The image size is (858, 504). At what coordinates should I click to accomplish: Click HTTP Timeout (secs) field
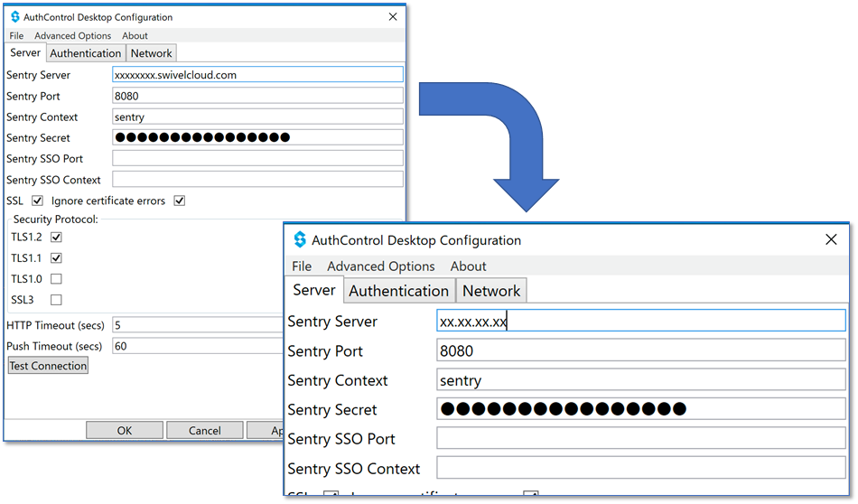coord(198,325)
